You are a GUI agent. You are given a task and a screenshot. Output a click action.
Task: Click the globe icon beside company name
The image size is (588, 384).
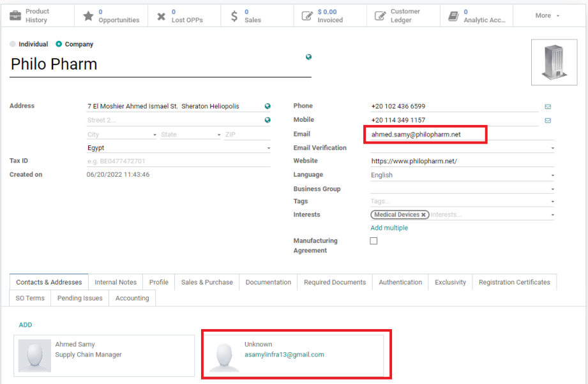click(x=308, y=57)
